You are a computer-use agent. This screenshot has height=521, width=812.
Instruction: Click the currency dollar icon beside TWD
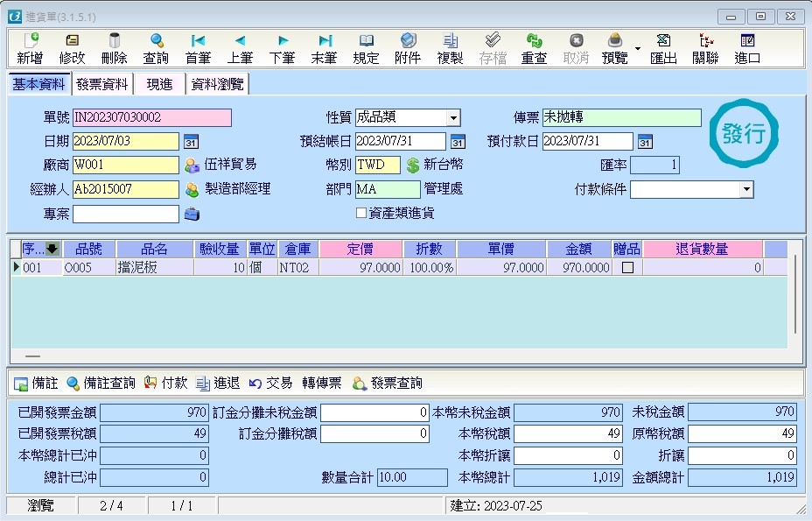413,165
